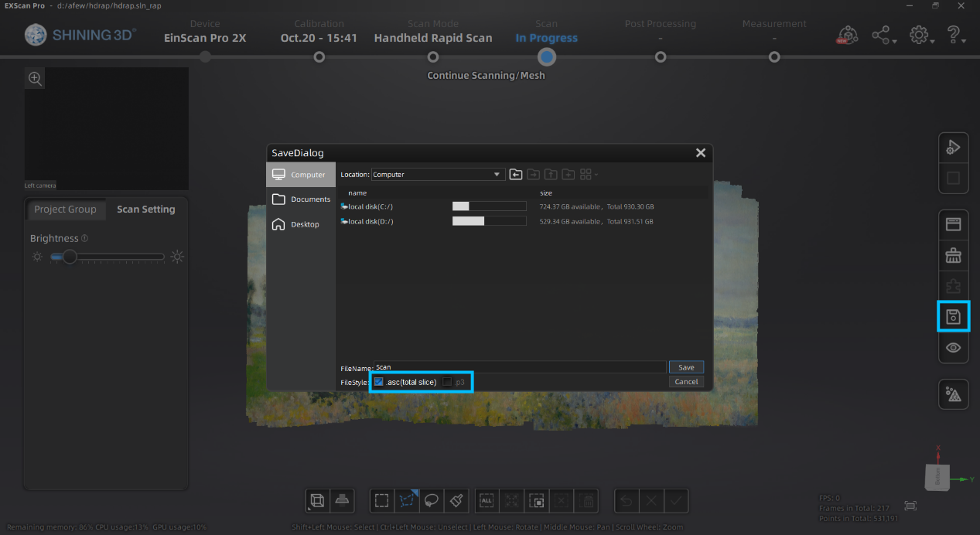The height and width of the screenshot is (535, 980).
Task: Click the orientation cube in the corner
Action: (x=937, y=476)
